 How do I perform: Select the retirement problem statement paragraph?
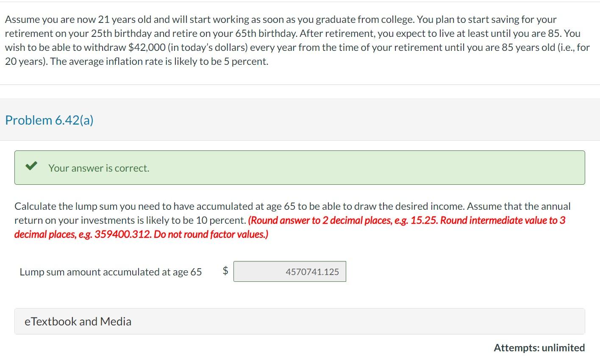point(297,40)
